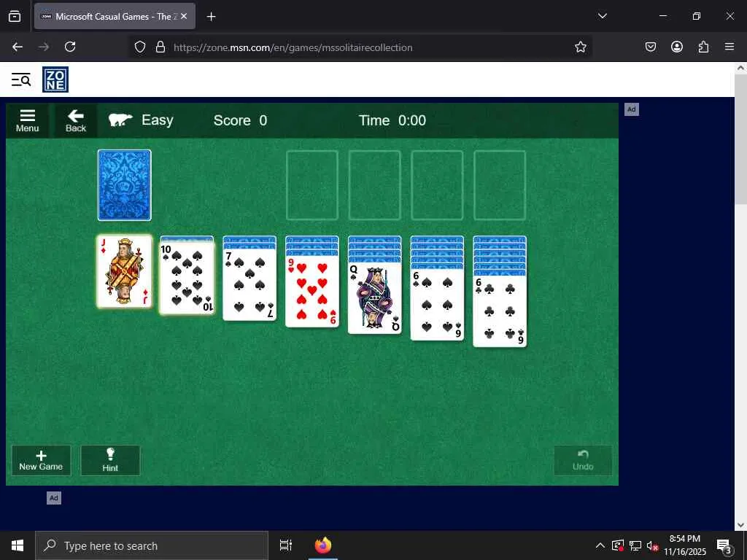Screen dimensions: 747x560
Task: Select the Queen of Spades card
Action: pos(374,298)
